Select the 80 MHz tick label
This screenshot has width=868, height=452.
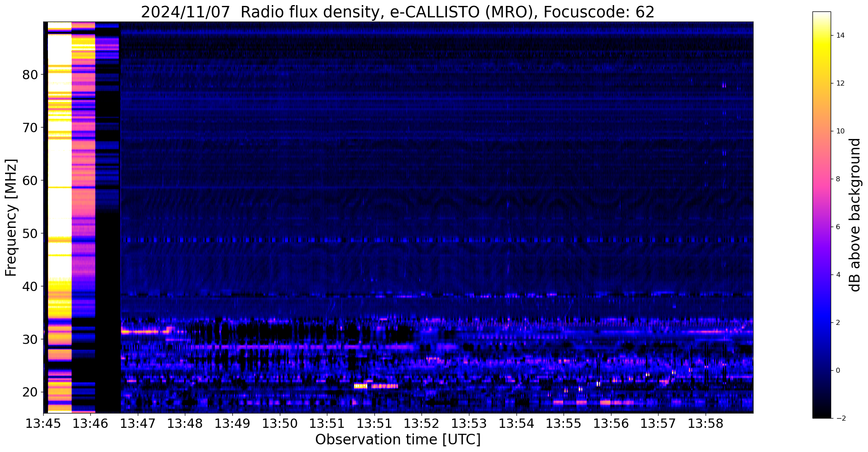(x=30, y=75)
